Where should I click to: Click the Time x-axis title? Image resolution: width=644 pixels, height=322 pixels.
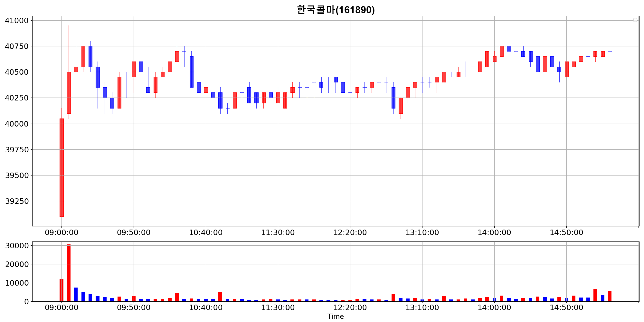(x=336, y=317)
